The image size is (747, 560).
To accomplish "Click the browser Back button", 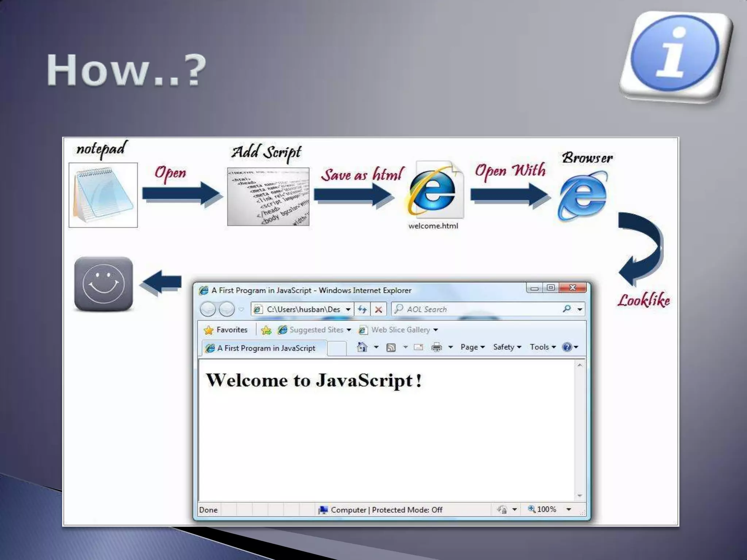I will pyautogui.click(x=208, y=310).
